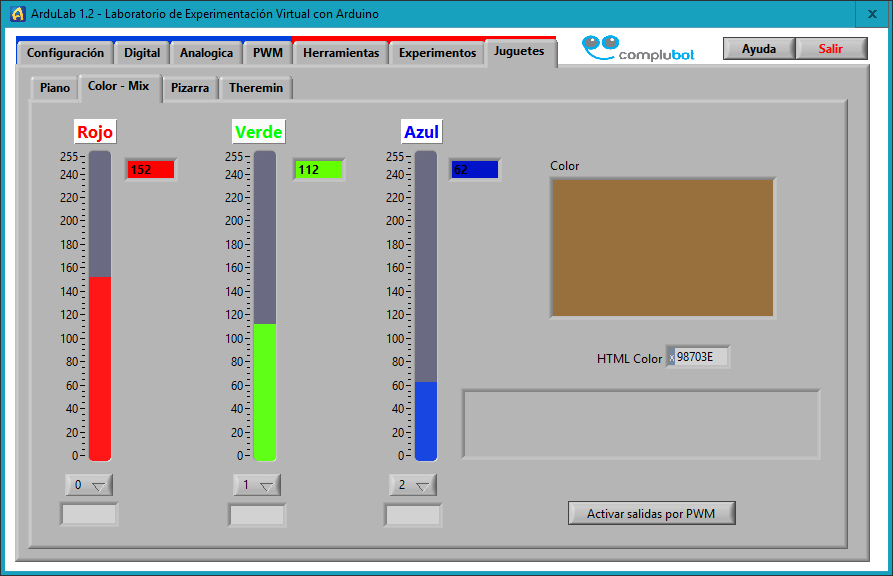The height and width of the screenshot is (576, 893).
Task: Switch to the Pizarra sub-tab
Action: pos(190,88)
